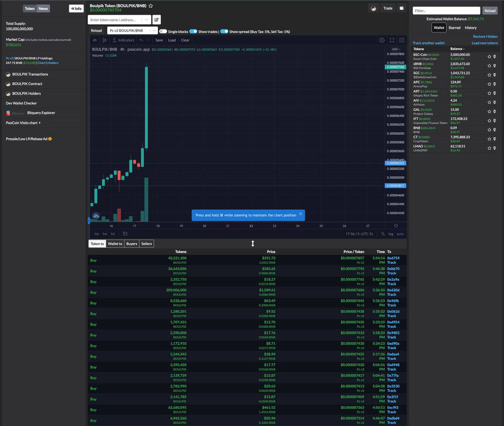Star the sBNB token

pyautogui.click(x=489, y=66)
